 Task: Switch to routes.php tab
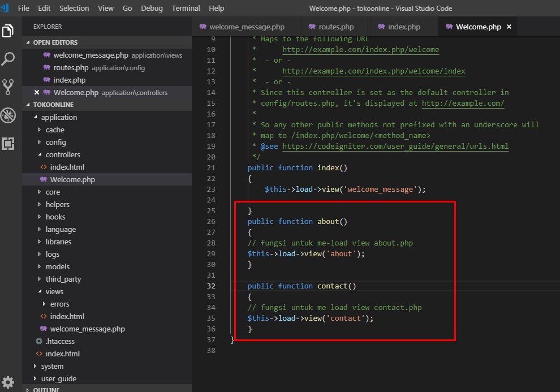(335, 27)
